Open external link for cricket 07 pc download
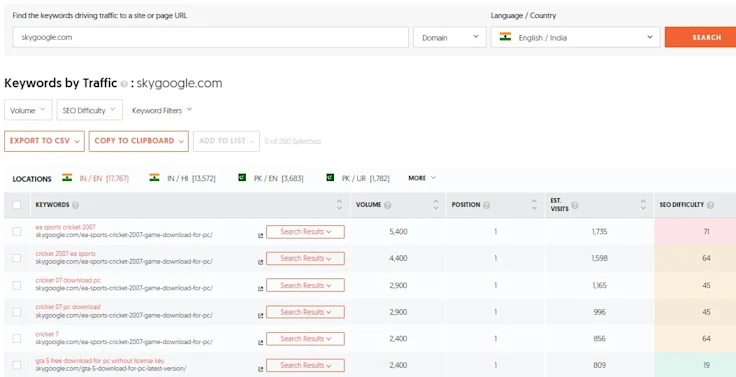736x377 pixels. tap(261, 316)
